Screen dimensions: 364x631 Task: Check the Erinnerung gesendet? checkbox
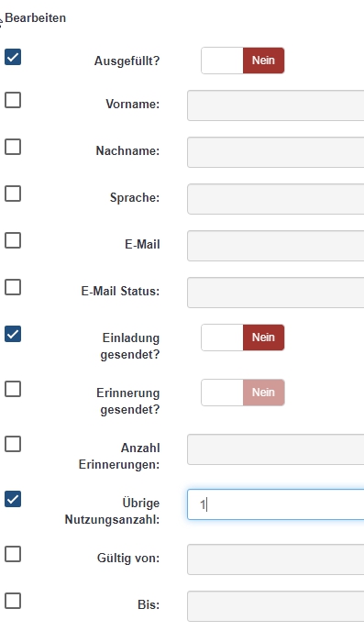(13, 389)
